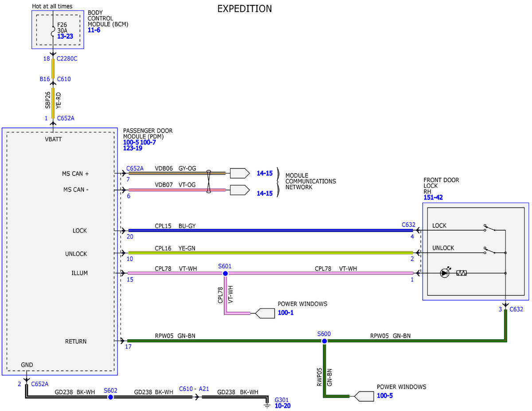Select the C652A label at GND pin 2
532x411 pixels.
pyautogui.click(x=39, y=384)
